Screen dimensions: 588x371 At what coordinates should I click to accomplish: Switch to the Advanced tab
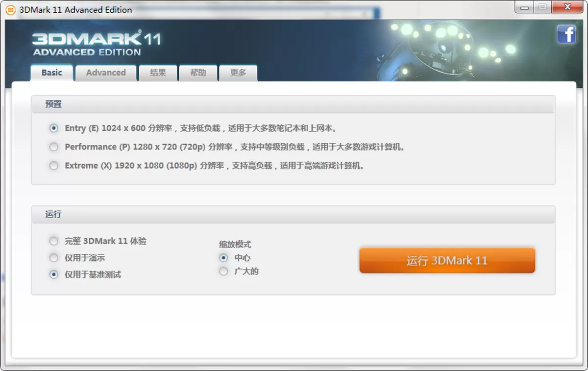click(106, 73)
